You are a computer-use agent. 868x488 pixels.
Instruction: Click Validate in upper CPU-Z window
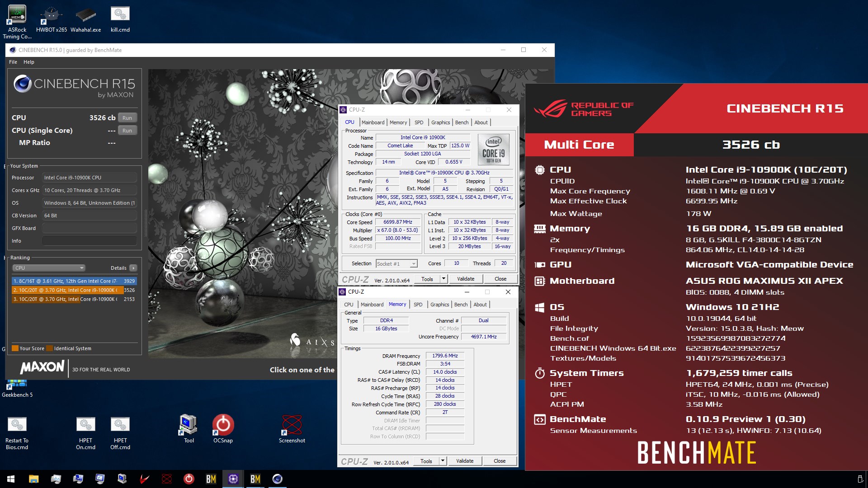pos(466,279)
